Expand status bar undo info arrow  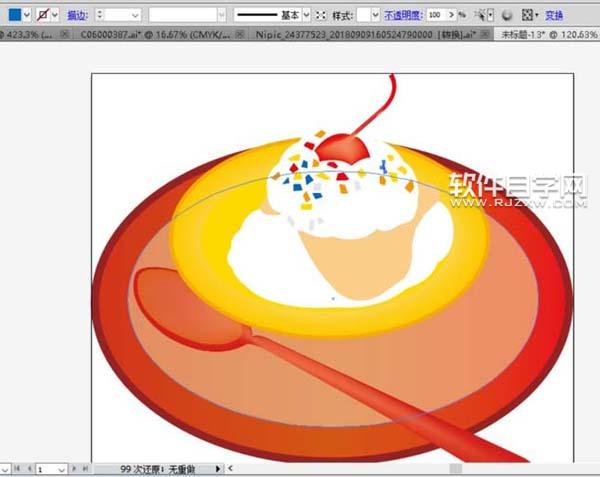pos(218,468)
